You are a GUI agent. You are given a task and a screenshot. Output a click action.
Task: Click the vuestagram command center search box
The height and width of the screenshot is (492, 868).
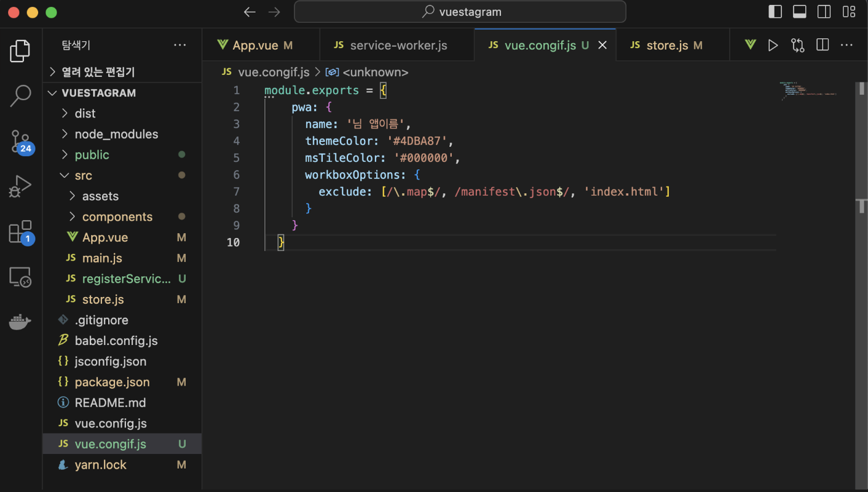pyautogui.click(x=460, y=12)
